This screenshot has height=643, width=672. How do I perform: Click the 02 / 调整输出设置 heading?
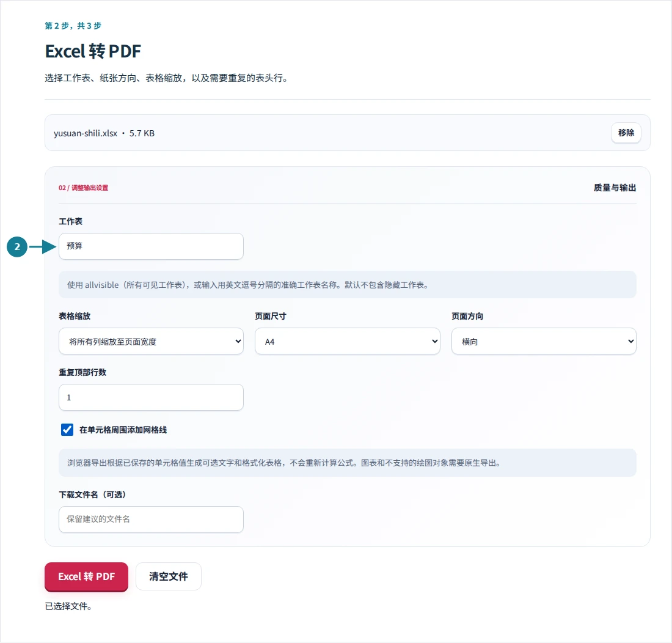click(83, 188)
